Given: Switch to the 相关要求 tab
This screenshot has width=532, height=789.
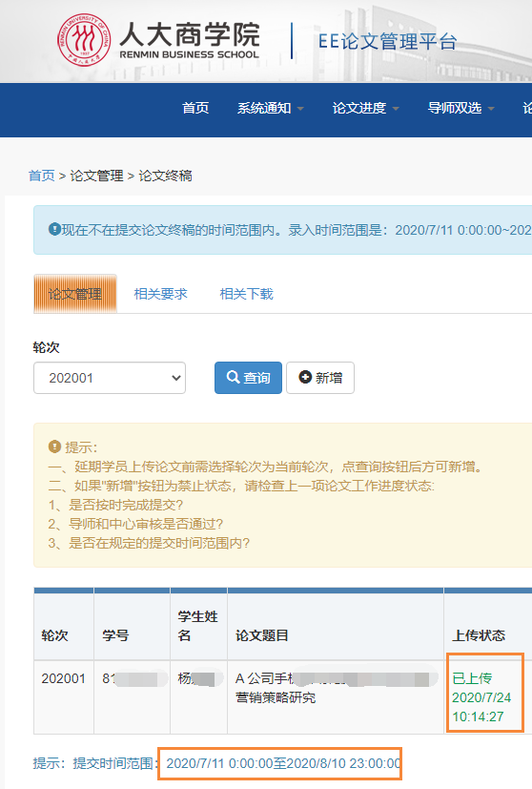Looking at the screenshot, I should point(160,294).
